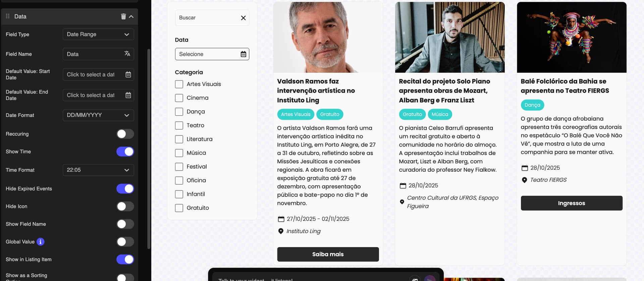
Task: Click the Ingressos button
Action: pyautogui.click(x=571, y=203)
